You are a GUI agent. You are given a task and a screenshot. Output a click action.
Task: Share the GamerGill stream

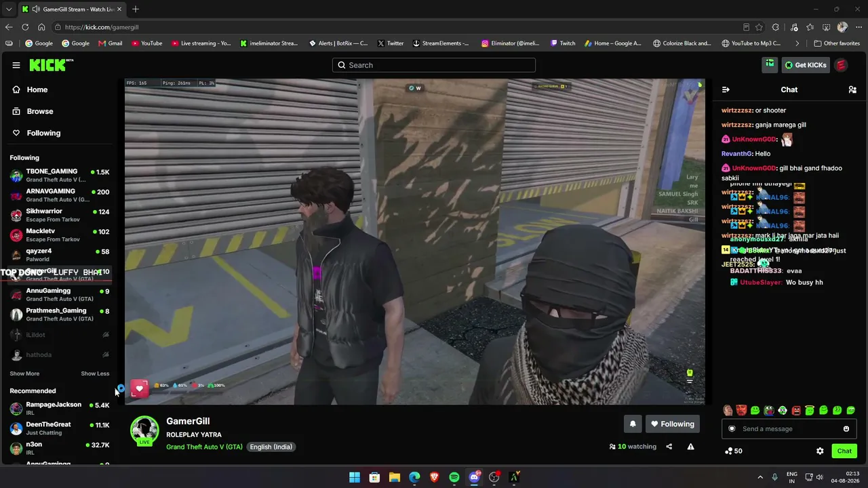pyautogui.click(x=669, y=447)
